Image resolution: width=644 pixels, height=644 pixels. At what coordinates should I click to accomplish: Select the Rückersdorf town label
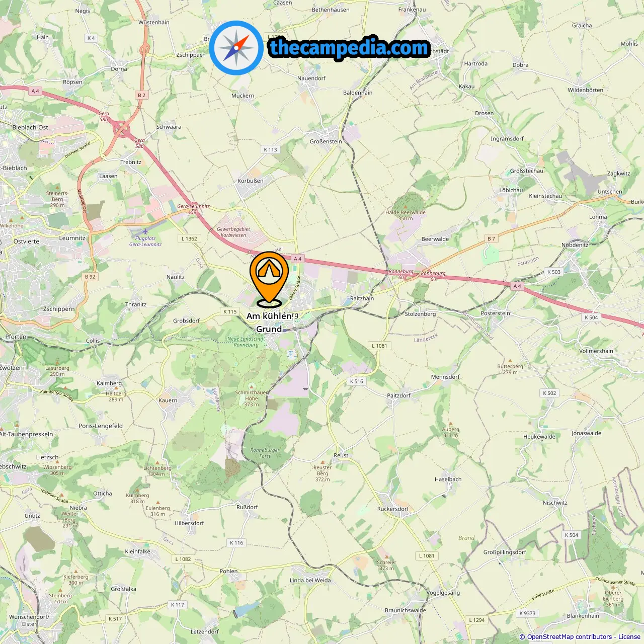(x=393, y=509)
